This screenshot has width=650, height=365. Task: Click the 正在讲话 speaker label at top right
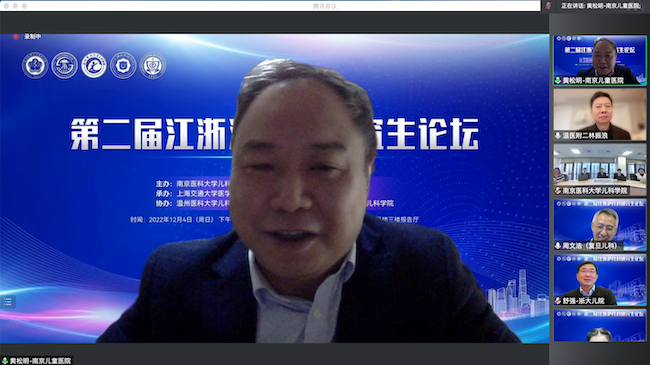pyautogui.click(x=601, y=6)
